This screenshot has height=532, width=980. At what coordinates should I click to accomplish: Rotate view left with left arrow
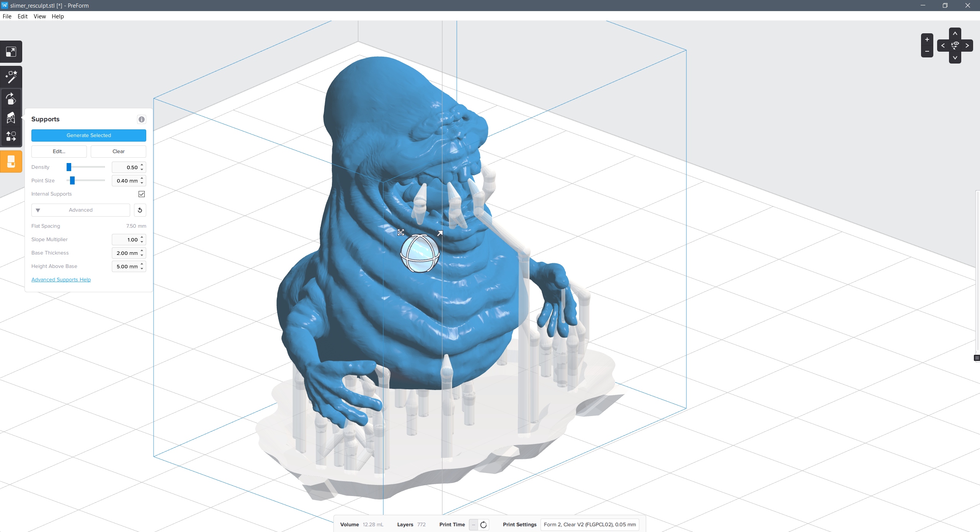[943, 46]
